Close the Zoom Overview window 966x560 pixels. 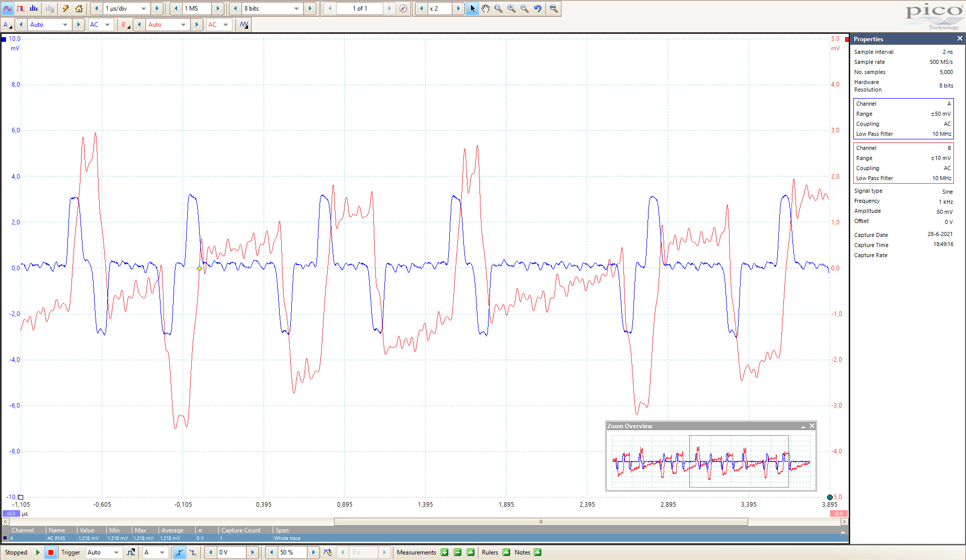[812, 426]
